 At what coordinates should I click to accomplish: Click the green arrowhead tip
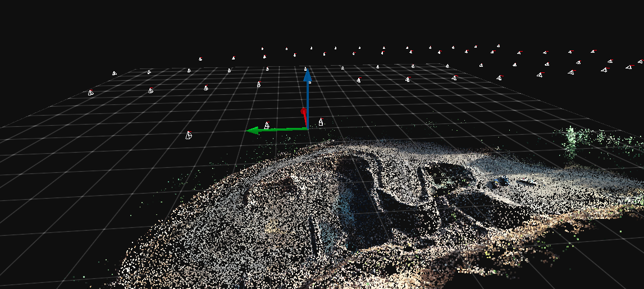coord(250,131)
